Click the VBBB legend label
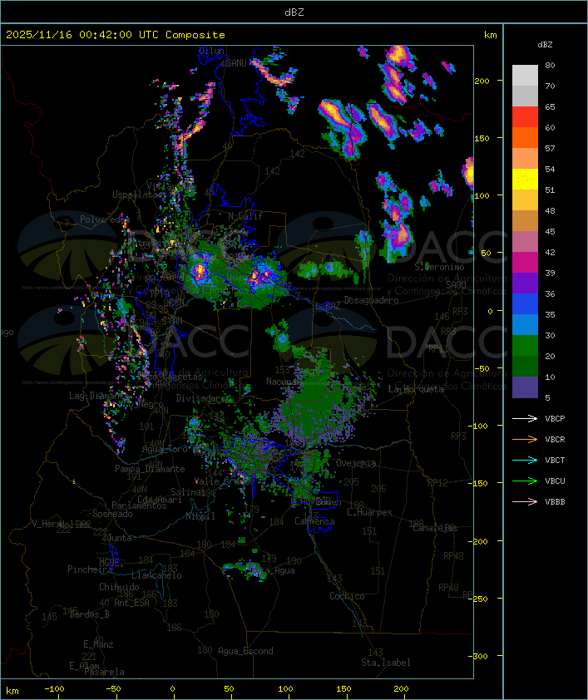 (x=555, y=502)
